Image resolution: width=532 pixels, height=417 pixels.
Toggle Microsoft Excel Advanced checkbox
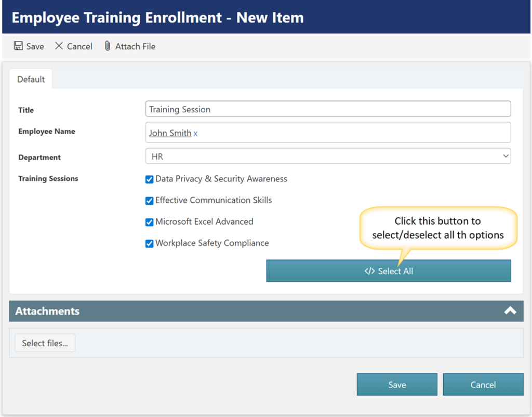pyautogui.click(x=150, y=222)
